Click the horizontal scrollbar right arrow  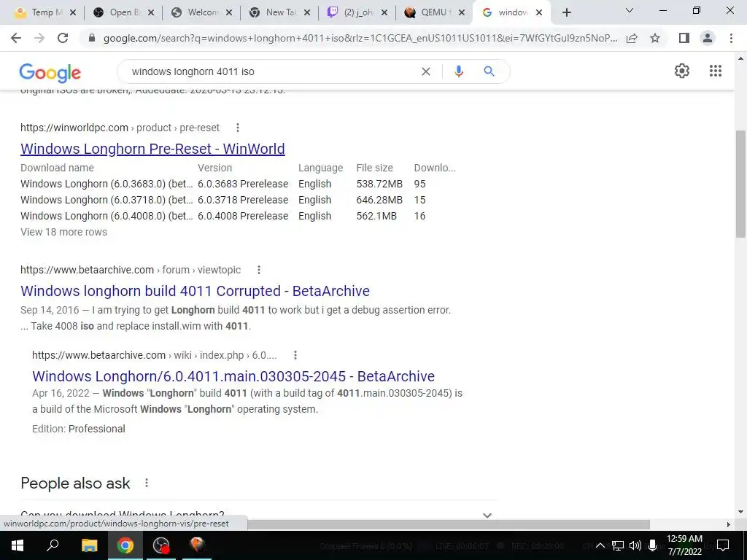729,524
